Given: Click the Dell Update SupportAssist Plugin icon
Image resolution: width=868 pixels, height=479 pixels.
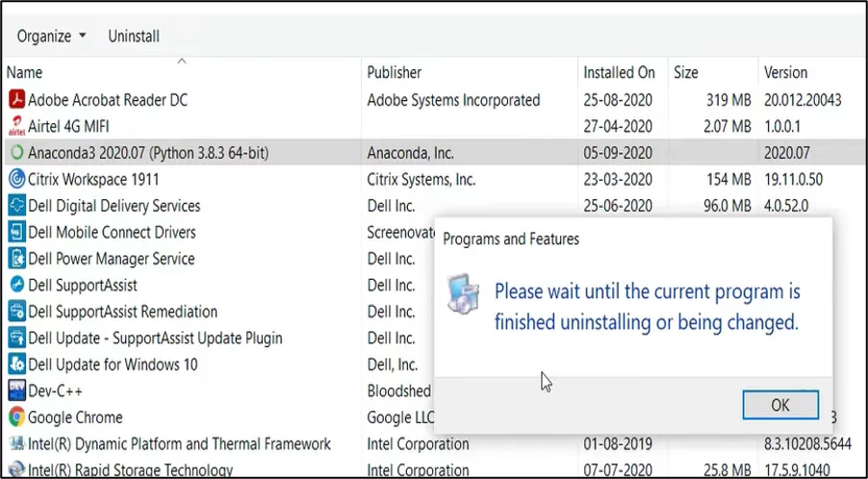Looking at the screenshot, I should click(17, 338).
